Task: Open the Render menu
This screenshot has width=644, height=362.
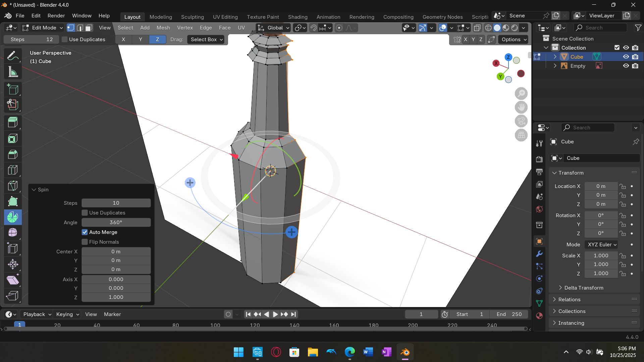Action: coord(56,16)
